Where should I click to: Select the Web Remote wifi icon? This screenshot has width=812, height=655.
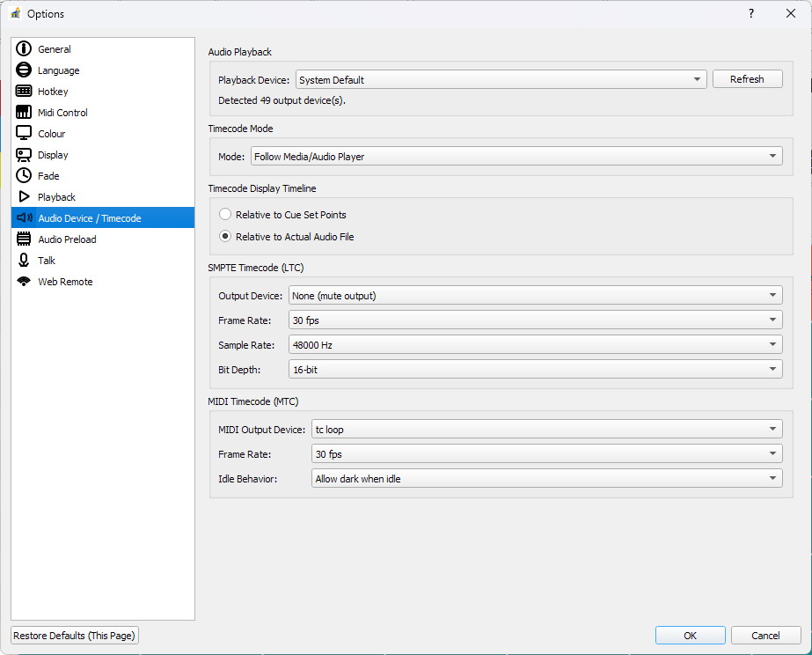[24, 281]
